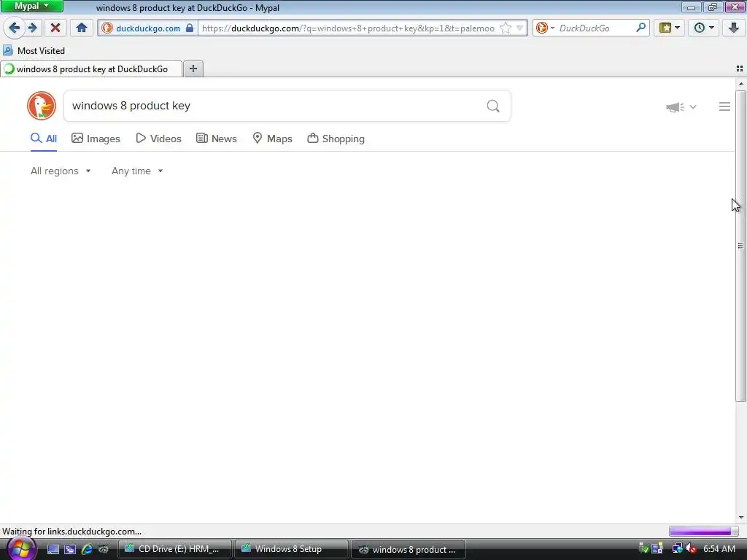Switch to windows 8 product taskbar button
747x560 pixels.
409,549
